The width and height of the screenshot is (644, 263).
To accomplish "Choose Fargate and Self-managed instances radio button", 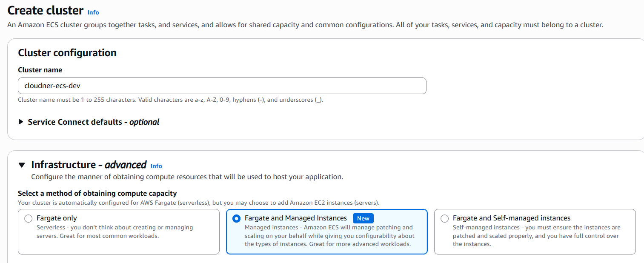I will coord(445,219).
